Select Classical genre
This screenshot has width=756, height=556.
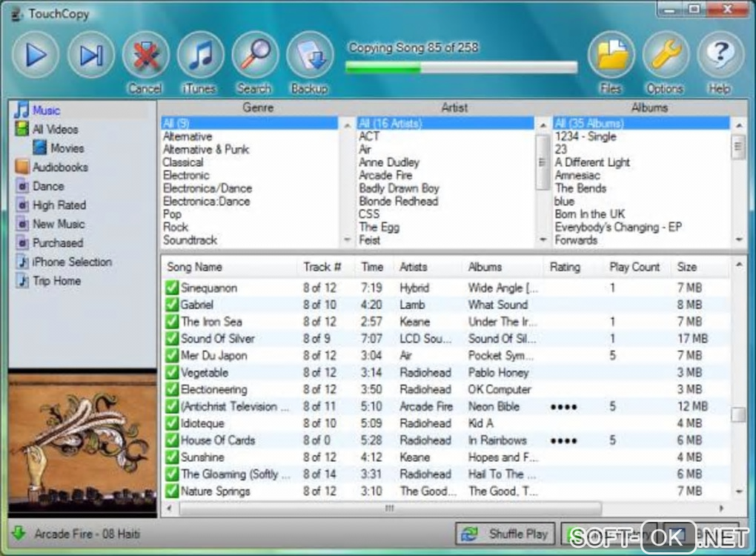(183, 162)
